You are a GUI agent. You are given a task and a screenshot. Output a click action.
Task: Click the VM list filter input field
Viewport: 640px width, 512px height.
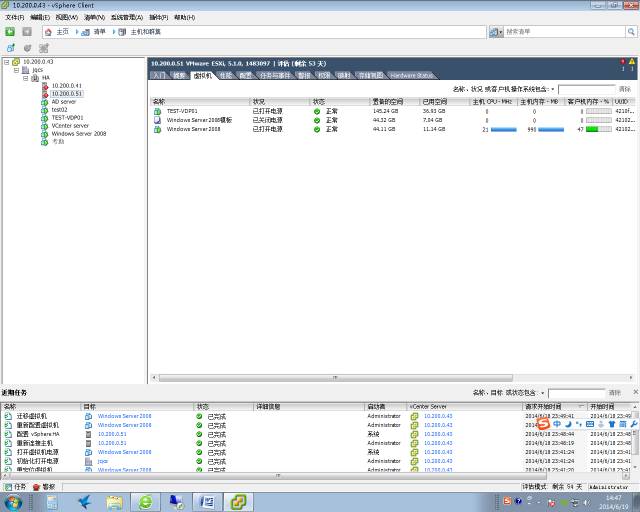pos(587,89)
